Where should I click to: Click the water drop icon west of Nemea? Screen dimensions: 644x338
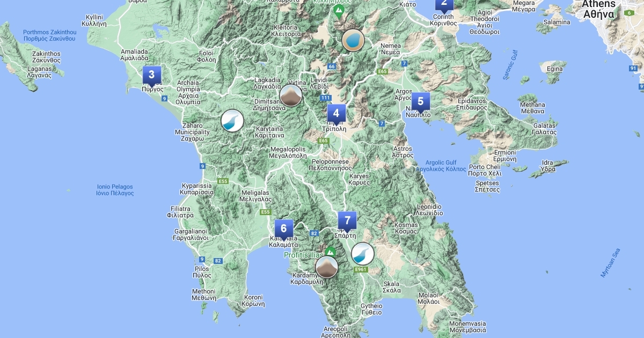[353, 40]
